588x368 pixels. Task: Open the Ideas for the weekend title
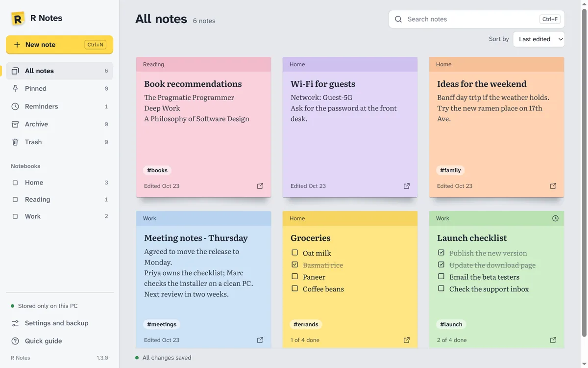[482, 84]
